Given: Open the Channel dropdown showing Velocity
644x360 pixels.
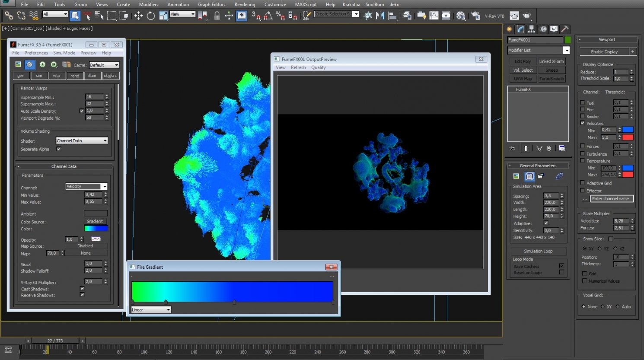Looking at the screenshot, I should click(86, 186).
